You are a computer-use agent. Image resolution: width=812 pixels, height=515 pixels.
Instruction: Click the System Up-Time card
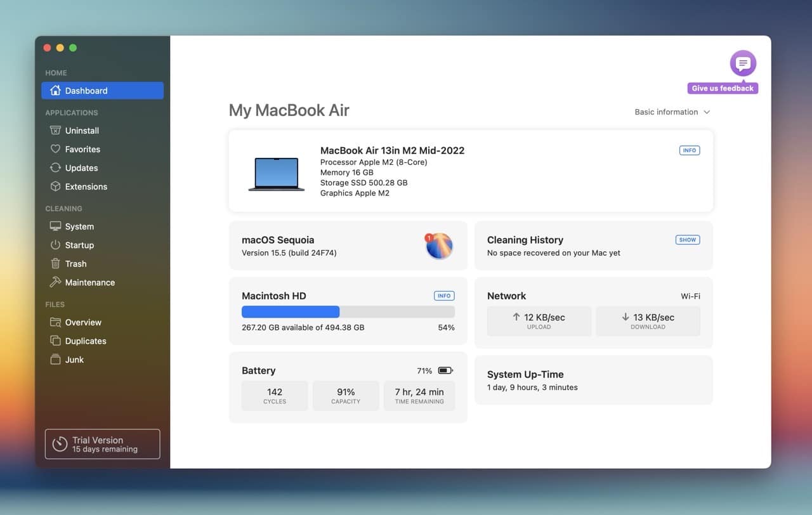coord(594,380)
